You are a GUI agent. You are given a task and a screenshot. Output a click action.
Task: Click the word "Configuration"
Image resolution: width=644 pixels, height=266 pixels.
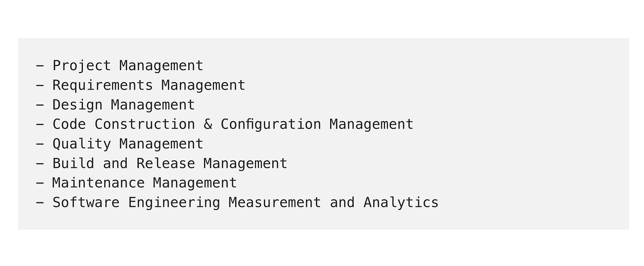[x=271, y=125]
